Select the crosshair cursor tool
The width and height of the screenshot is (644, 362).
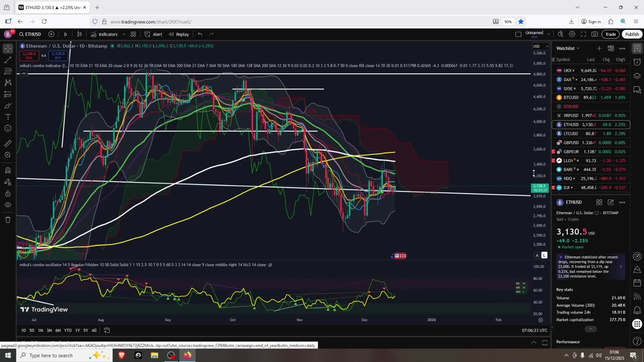tap(8, 49)
